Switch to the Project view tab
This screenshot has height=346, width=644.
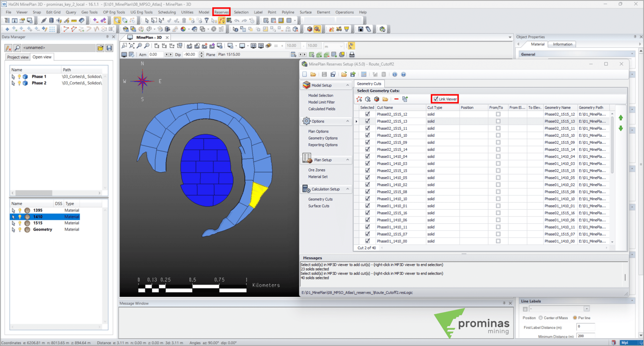[18, 57]
